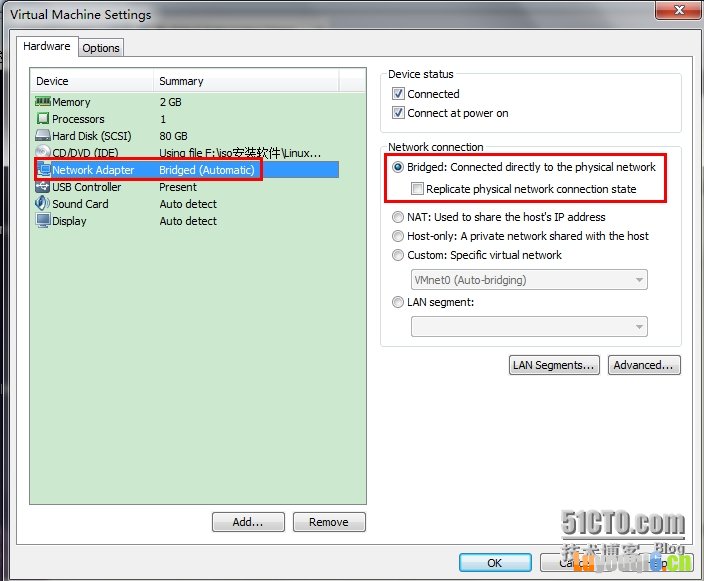Select the CD/DVD (IDE) disc icon
The image size is (704, 581).
tap(43, 152)
